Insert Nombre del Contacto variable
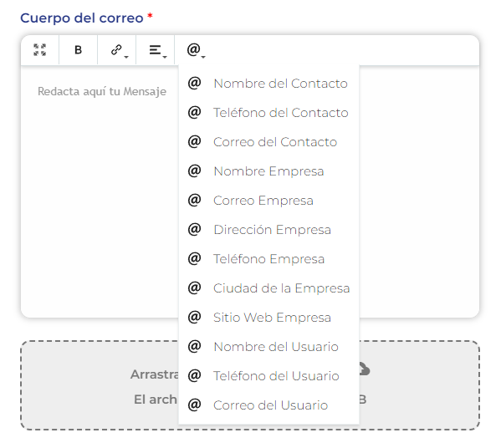The width and height of the screenshot is (501, 448). pyautogui.click(x=268, y=84)
